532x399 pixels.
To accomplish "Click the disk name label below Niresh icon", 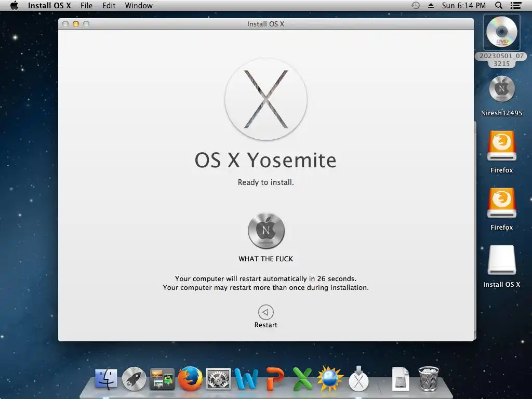I will tap(265, 259).
